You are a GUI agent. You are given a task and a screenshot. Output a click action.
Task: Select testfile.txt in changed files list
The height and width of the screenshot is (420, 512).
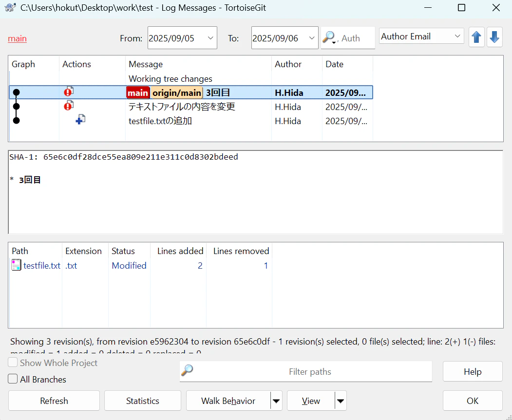pyautogui.click(x=42, y=265)
